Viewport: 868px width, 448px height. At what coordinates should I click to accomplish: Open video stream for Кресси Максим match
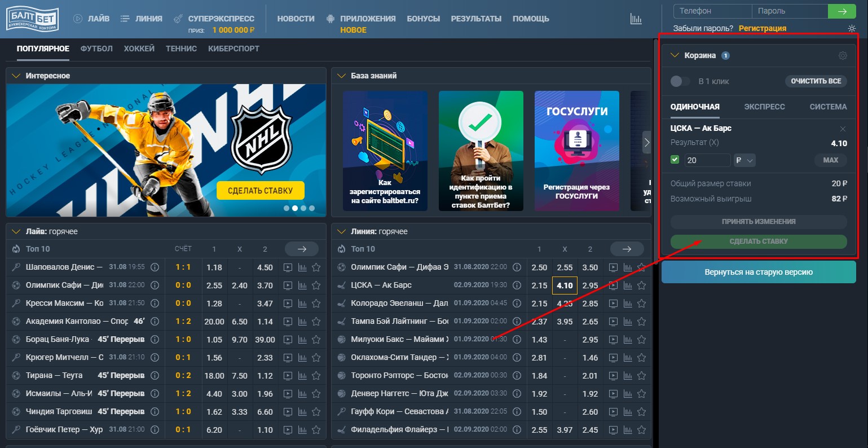point(288,304)
